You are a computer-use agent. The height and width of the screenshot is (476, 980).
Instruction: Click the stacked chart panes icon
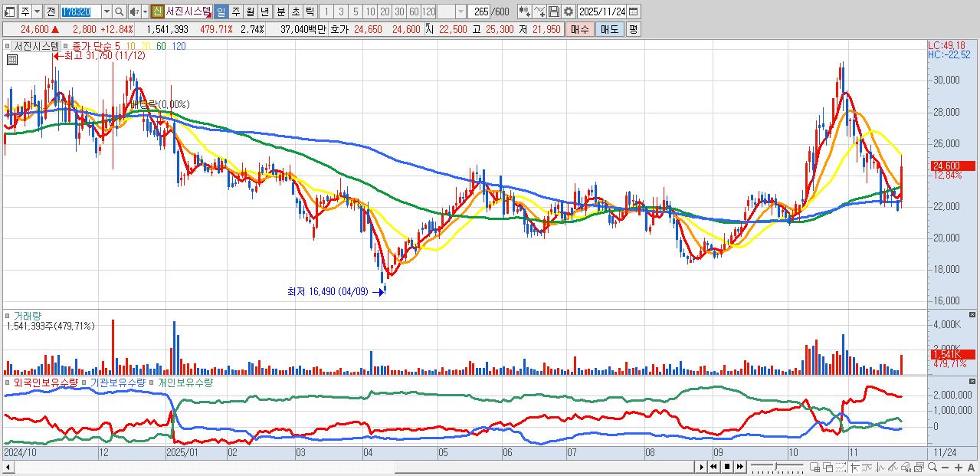[x=919, y=467]
